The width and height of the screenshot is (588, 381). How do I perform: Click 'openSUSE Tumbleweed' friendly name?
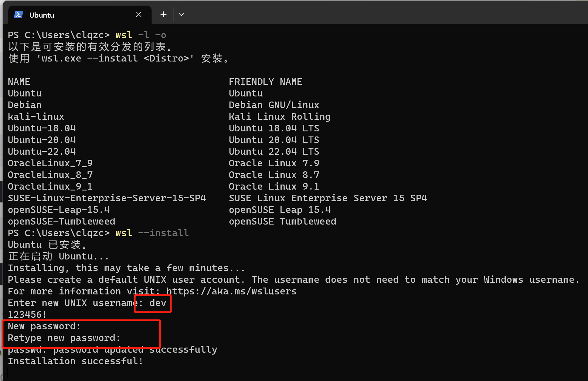[x=283, y=221]
